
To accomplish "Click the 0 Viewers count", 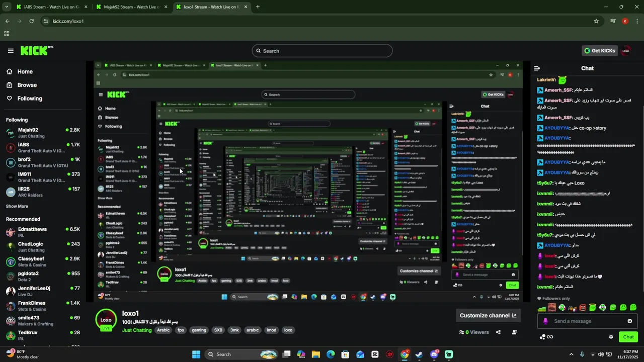I will coord(474,332).
